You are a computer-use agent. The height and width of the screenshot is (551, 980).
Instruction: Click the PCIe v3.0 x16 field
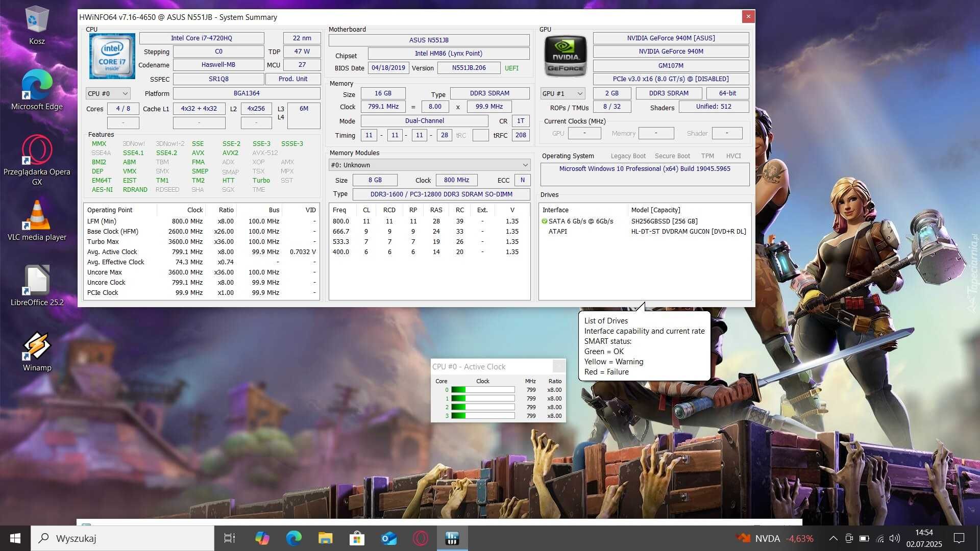[671, 79]
